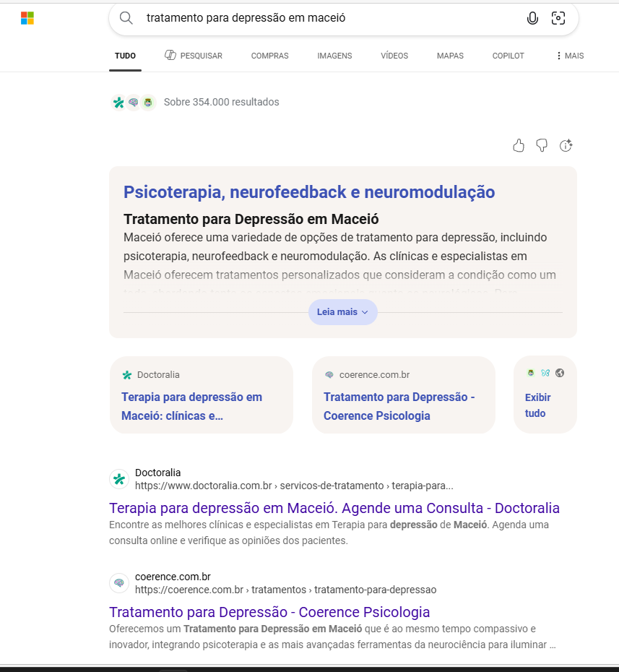The image size is (619, 672).
Task: Switch to the Vídeos tab
Action: click(394, 56)
